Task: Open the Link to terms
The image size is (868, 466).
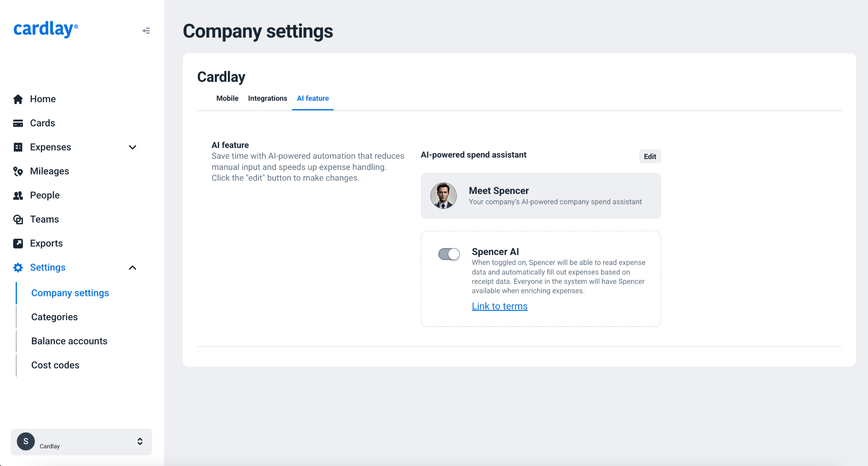Action: click(500, 306)
